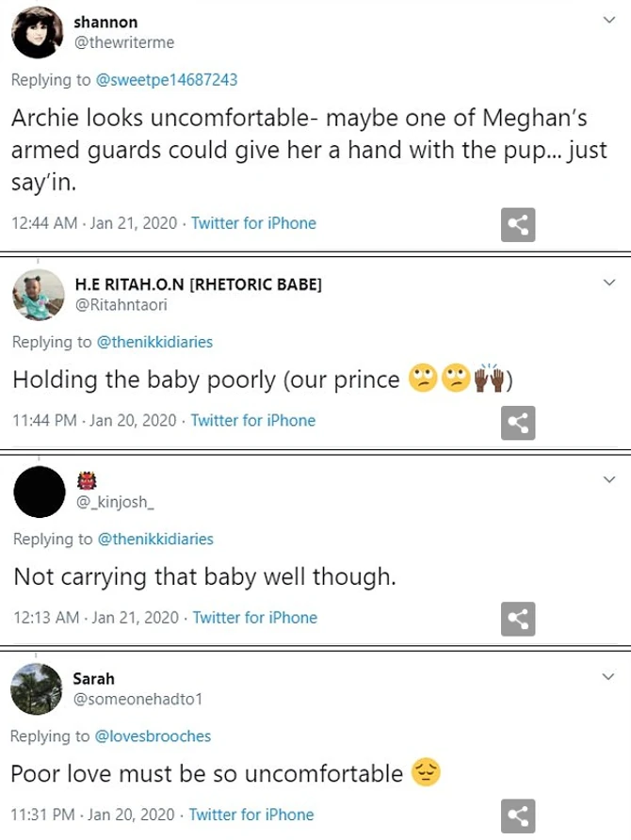Click share icon on shannon's tweet
Screen dimensions: 631x840
pyautogui.click(x=518, y=224)
